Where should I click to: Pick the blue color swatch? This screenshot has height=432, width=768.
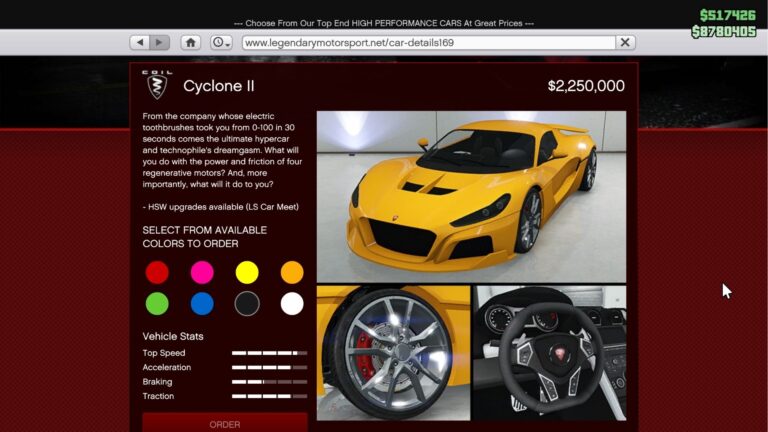(202, 304)
